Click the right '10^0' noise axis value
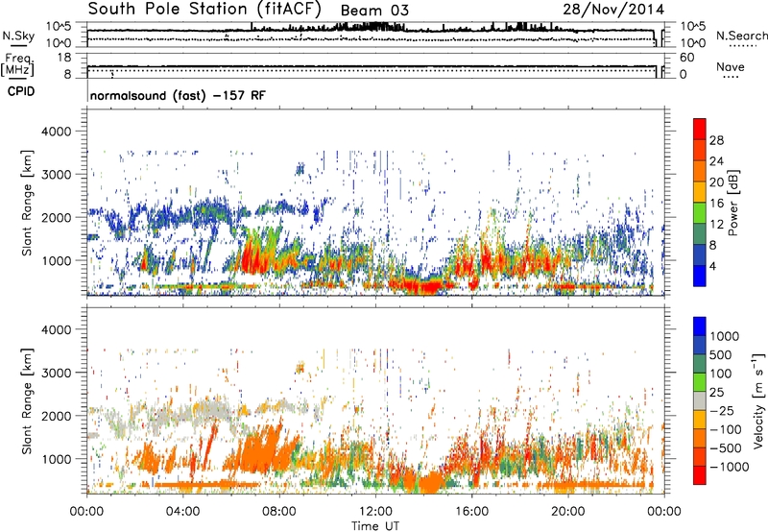The height and width of the screenshot is (532, 768). click(693, 43)
